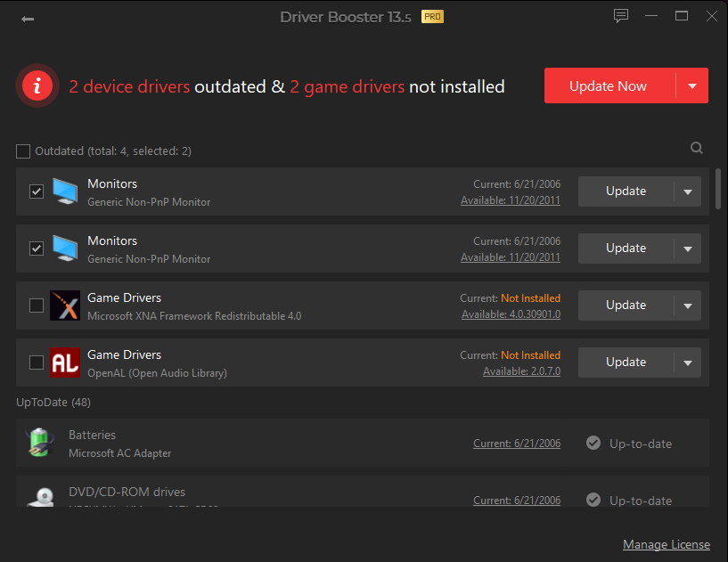Click the Driver Booster 13.5 title
This screenshot has width=728, height=562.
click(346, 17)
